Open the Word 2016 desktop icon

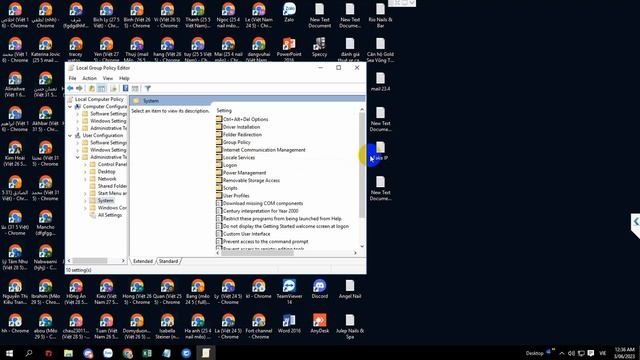click(289, 324)
